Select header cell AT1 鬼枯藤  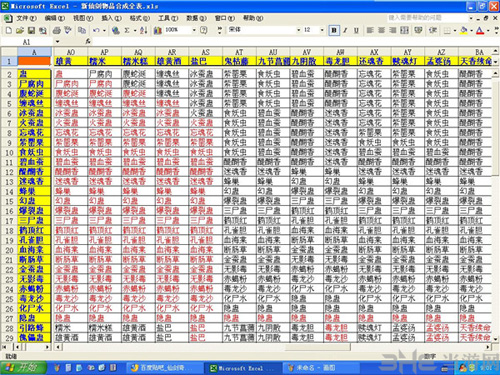[239, 61]
